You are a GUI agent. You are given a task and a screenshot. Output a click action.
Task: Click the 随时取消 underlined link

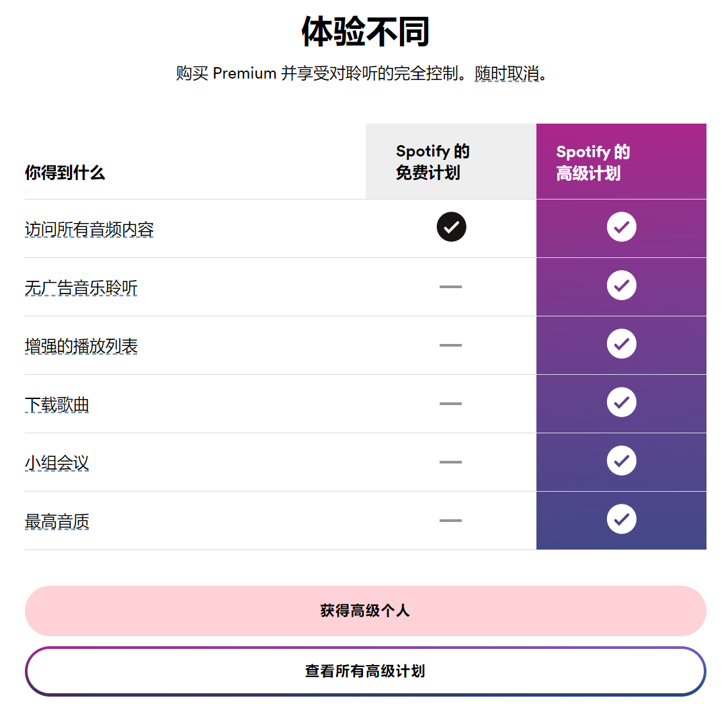508,73
